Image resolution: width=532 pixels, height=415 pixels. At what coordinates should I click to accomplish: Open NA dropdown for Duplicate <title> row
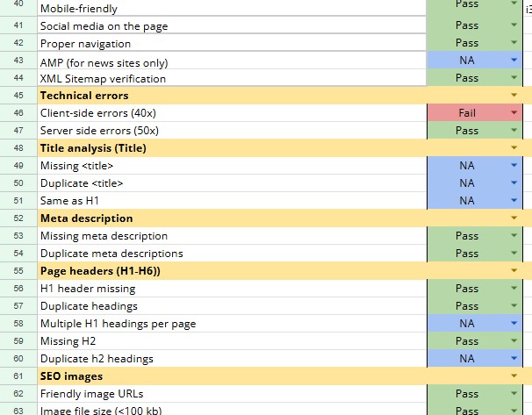(514, 183)
